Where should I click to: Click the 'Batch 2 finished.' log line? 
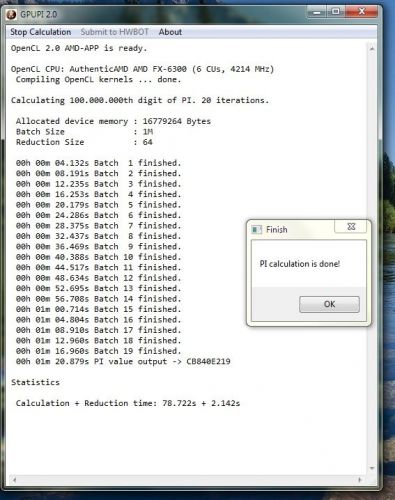tap(98, 173)
